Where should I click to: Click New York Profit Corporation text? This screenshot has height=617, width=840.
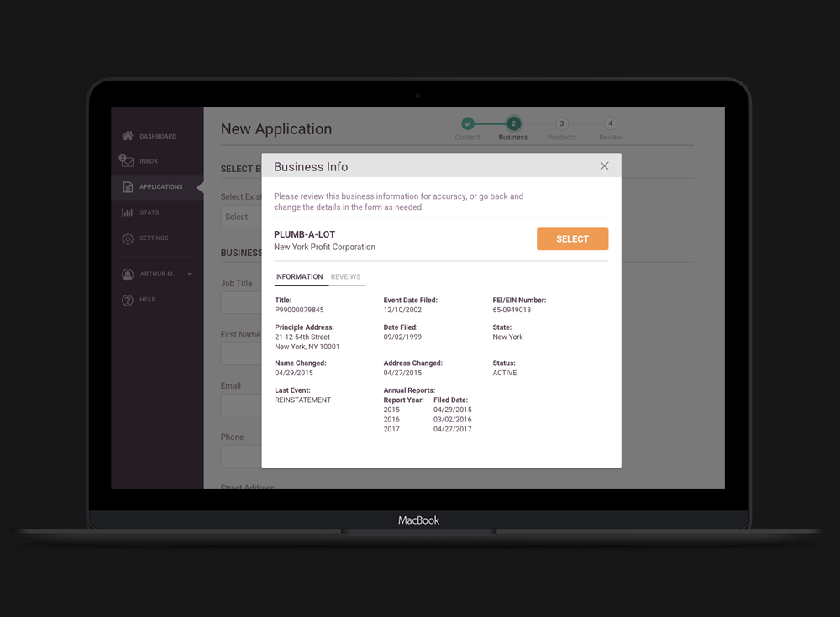point(324,248)
